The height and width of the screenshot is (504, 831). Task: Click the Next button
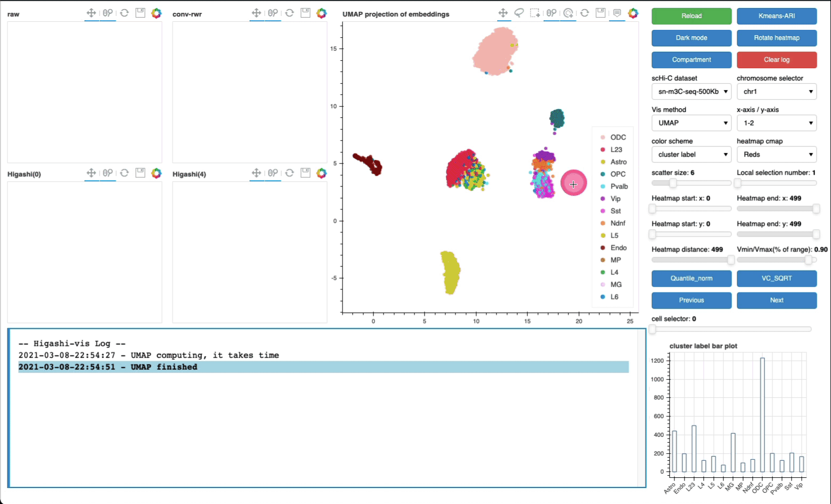click(776, 300)
